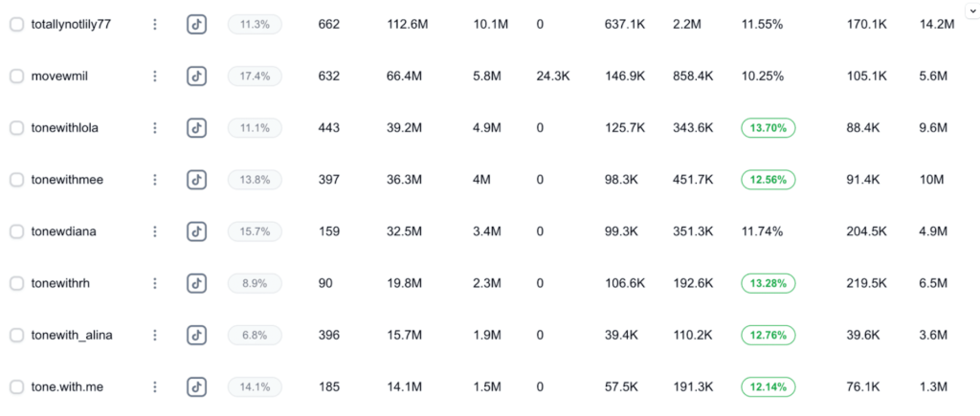The width and height of the screenshot is (980, 416).
Task: Check the tonewdiana row checkbox
Action: pyautogui.click(x=16, y=230)
